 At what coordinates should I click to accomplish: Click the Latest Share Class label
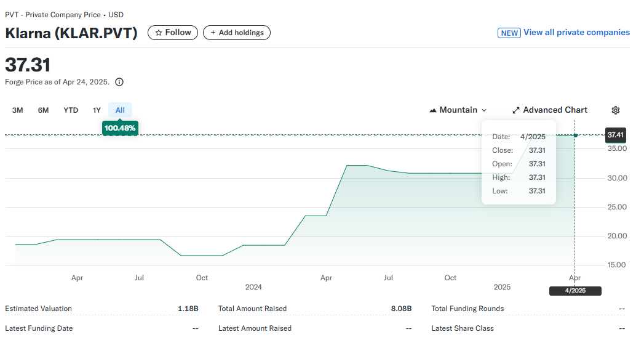463,328
